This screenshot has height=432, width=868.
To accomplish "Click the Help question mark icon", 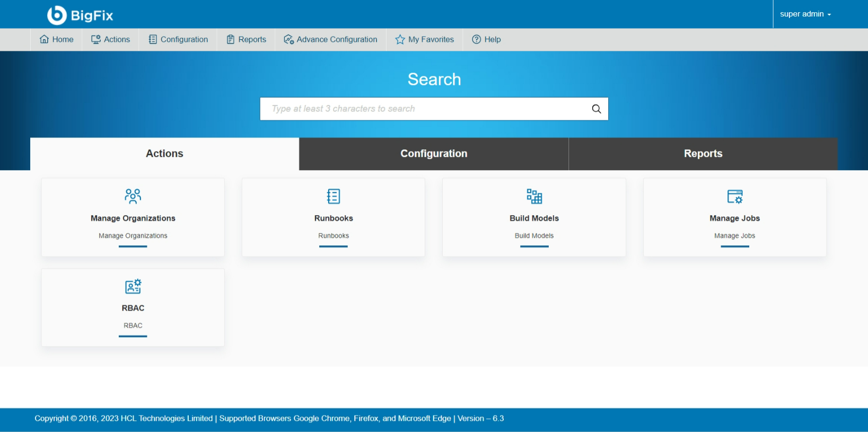I will pos(477,39).
